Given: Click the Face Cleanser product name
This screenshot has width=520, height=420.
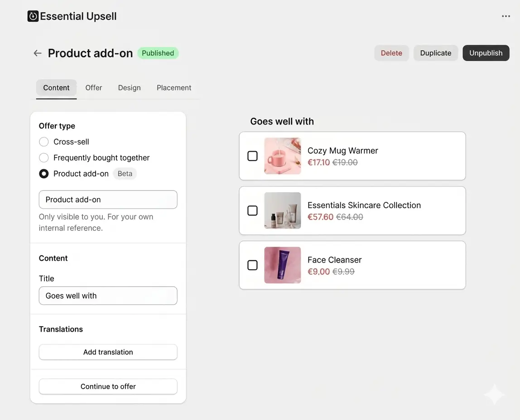Looking at the screenshot, I should coord(334,260).
